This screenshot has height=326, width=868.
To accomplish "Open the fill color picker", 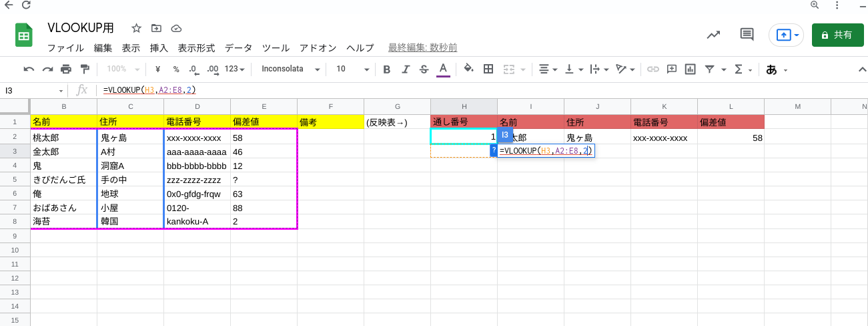I will tap(468, 69).
